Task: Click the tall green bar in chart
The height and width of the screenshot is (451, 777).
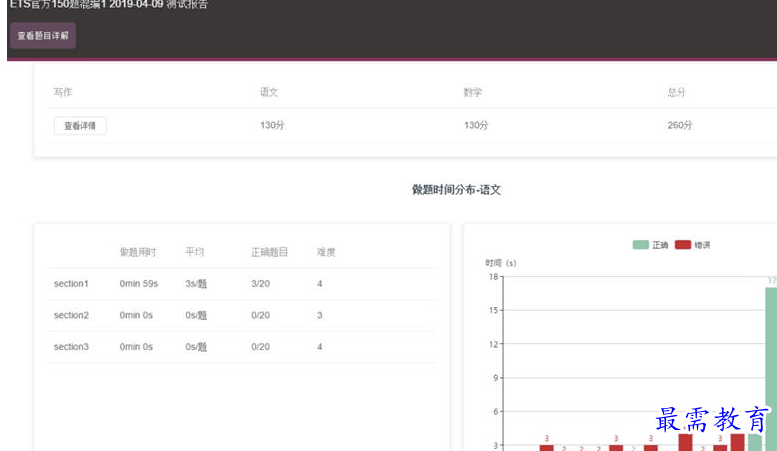Action: 771,369
